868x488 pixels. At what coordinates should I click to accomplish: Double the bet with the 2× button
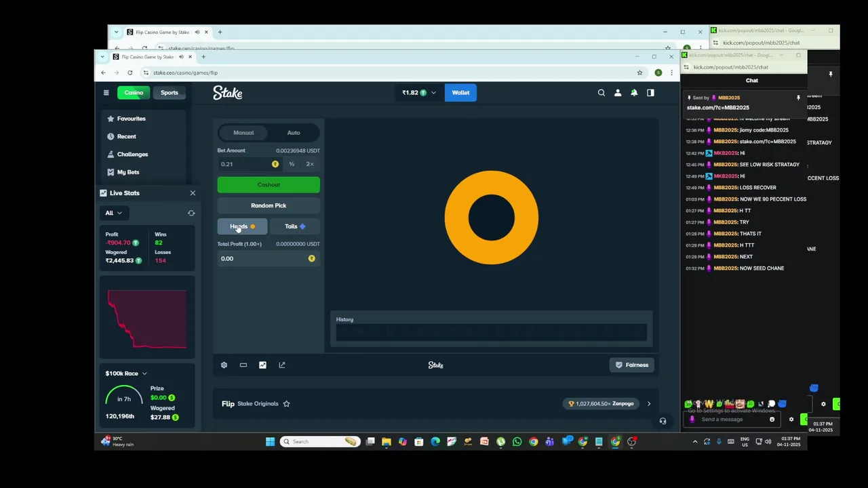tap(310, 164)
